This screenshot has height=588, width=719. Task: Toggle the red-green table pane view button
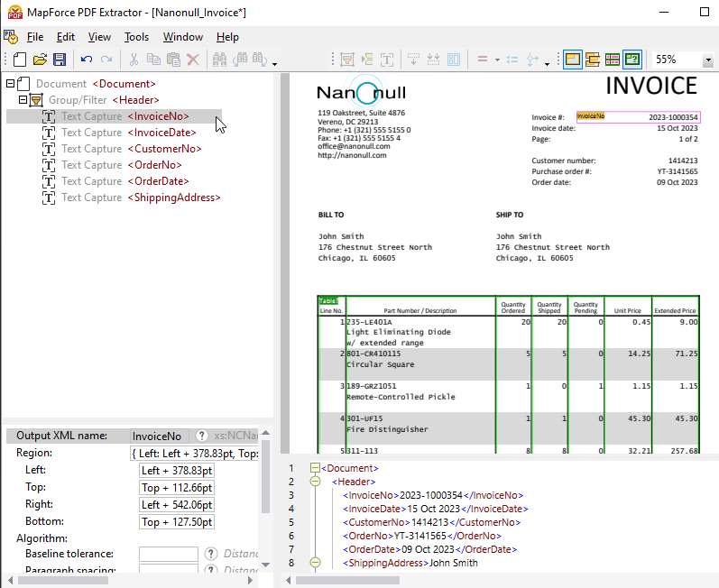click(x=613, y=60)
